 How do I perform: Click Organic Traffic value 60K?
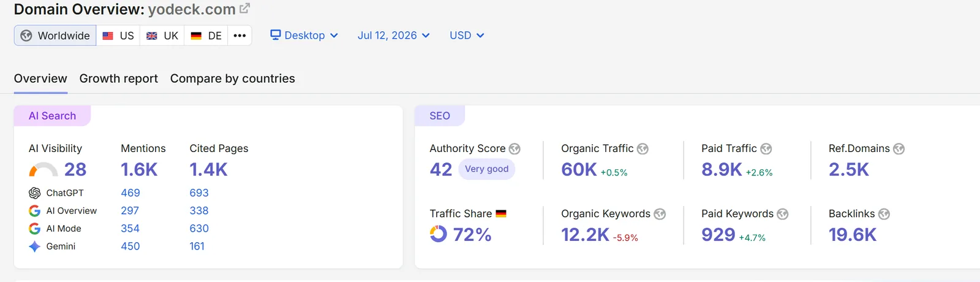[579, 170]
